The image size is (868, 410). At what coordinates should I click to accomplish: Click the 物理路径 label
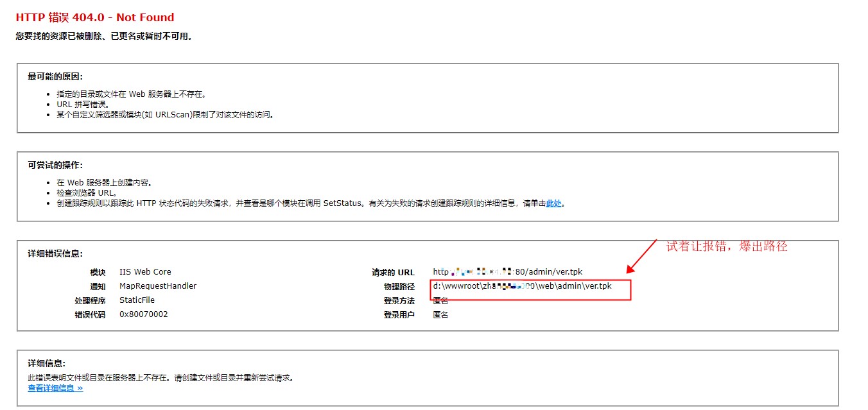(x=399, y=286)
